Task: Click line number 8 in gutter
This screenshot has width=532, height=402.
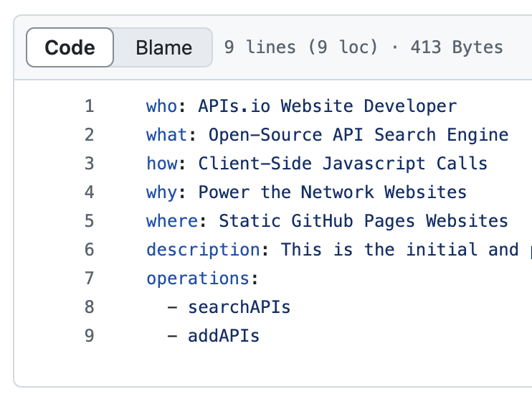Action: click(x=89, y=307)
